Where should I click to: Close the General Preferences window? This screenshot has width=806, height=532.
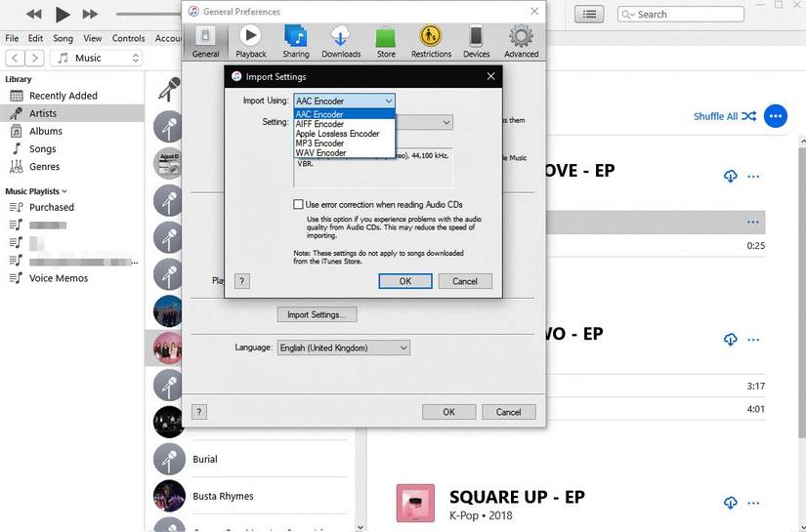pos(534,11)
